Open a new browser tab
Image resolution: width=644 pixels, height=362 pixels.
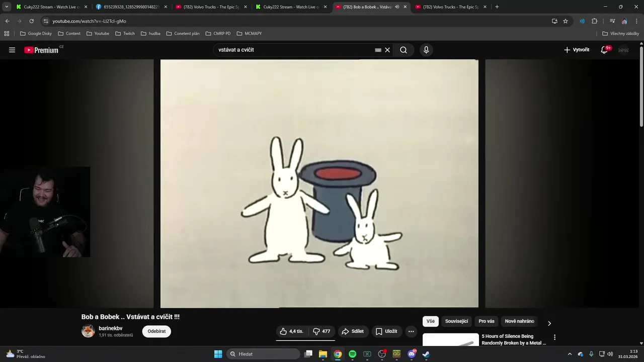click(497, 7)
